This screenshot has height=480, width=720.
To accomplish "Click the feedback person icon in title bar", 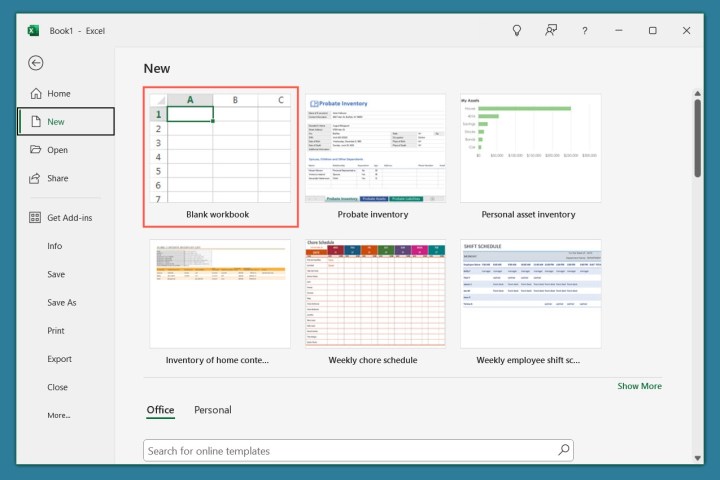I will [x=550, y=31].
